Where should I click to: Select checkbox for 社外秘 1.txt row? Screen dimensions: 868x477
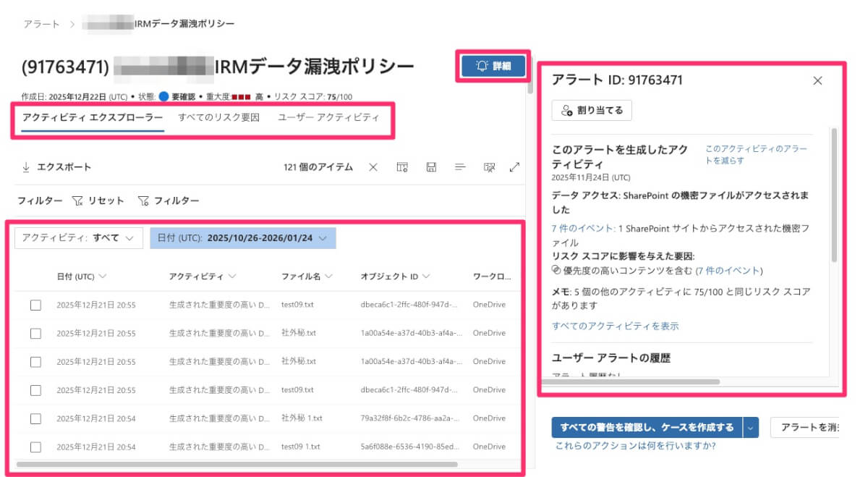tap(35, 418)
